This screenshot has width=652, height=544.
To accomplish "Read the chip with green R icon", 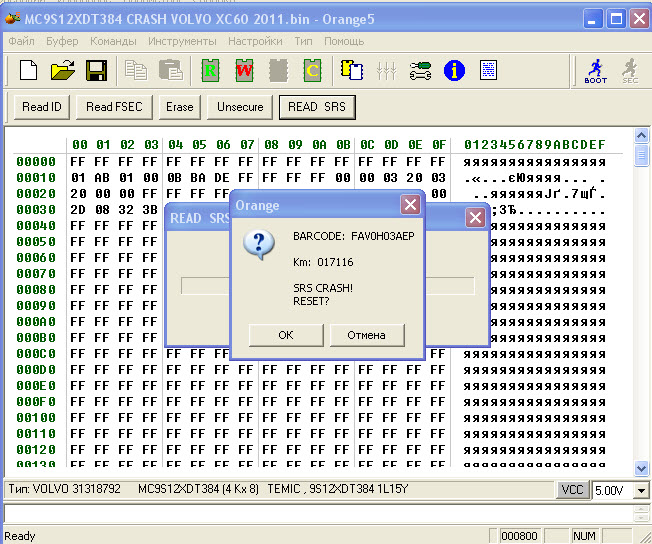I will [210, 70].
